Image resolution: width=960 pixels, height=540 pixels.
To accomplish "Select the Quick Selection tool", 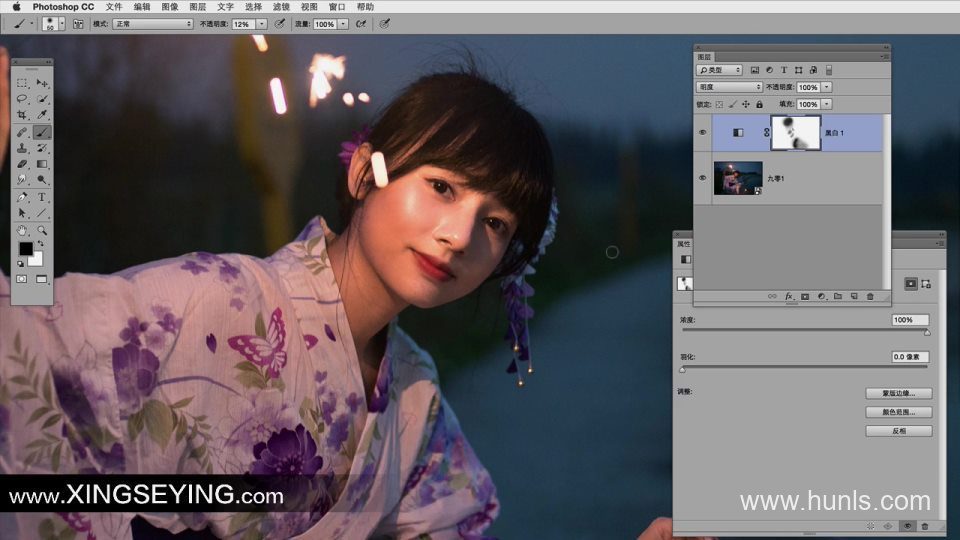I will (42, 99).
